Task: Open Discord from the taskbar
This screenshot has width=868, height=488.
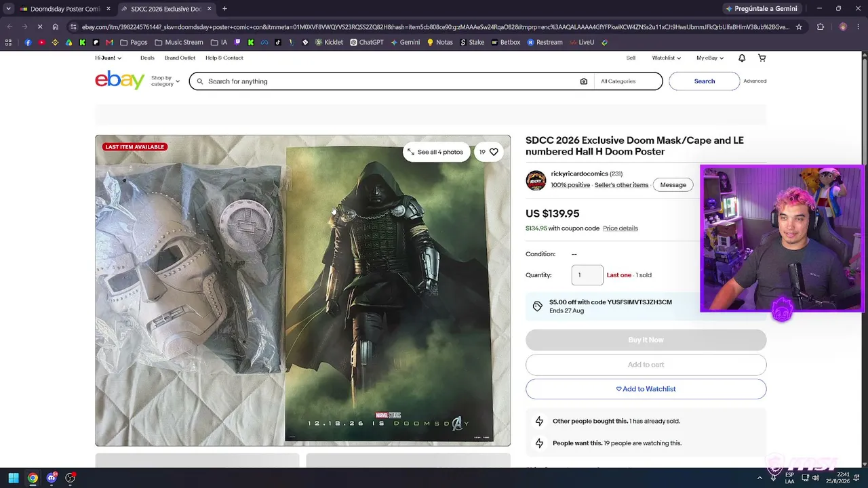Action: [x=52, y=478]
